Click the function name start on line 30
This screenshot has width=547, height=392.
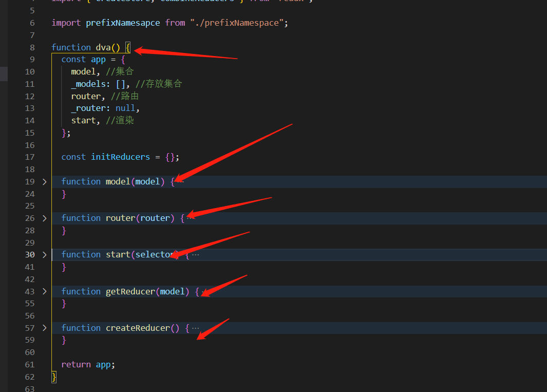[118, 255]
